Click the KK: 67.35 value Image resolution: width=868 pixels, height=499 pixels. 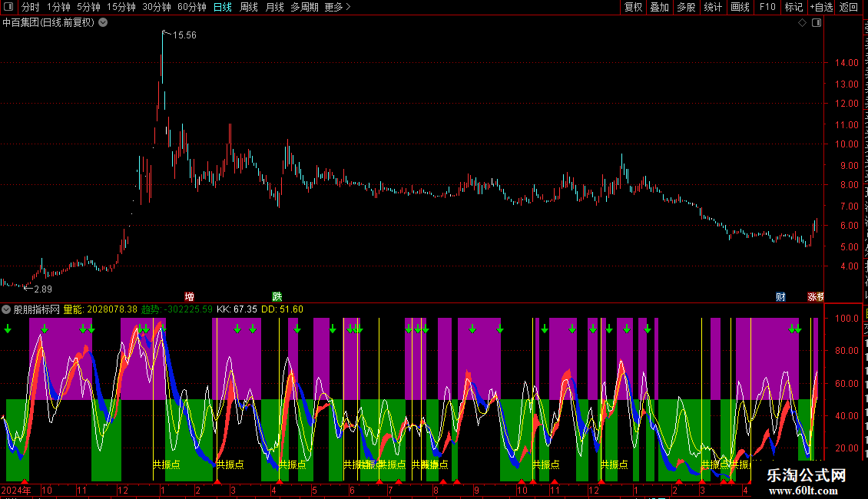(237, 310)
